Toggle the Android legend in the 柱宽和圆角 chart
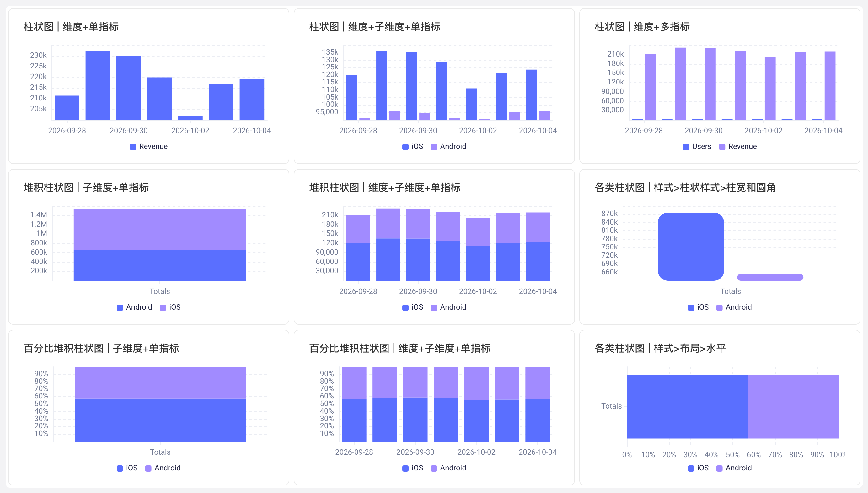The width and height of the screenshot is (868, 493). pos(734,307)
